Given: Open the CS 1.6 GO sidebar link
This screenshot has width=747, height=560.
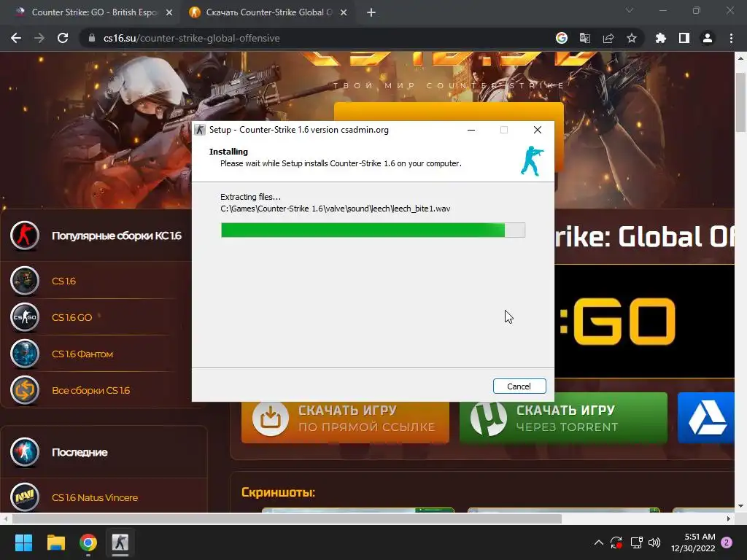Looking at the screenshot, I should 72,318.
